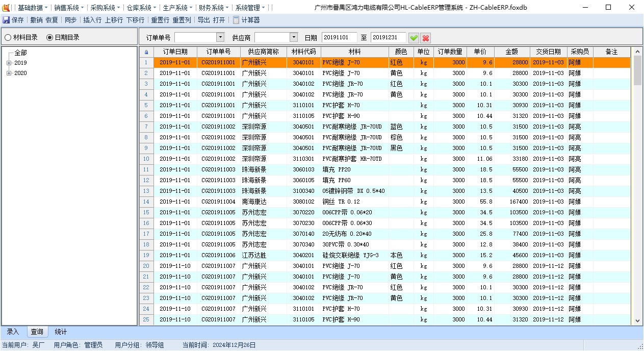
Task: Click 插入行 to insert a row
Action: [x=92, y=20]
